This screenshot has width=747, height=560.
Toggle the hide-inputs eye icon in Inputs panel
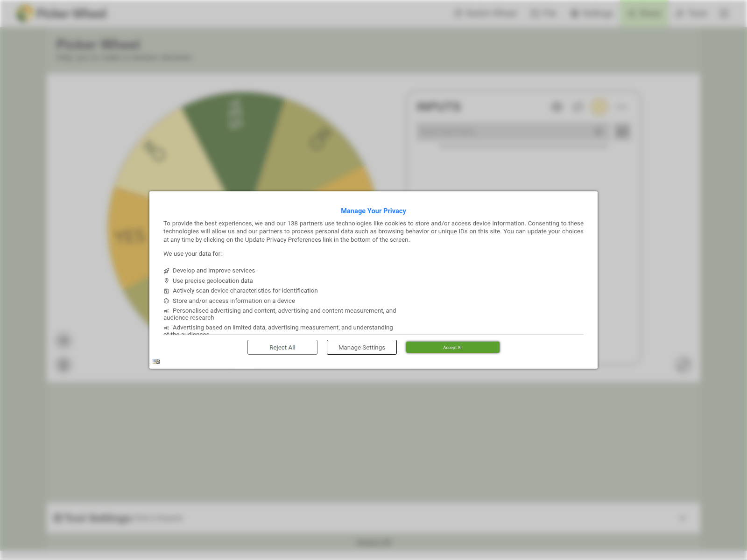557,107
